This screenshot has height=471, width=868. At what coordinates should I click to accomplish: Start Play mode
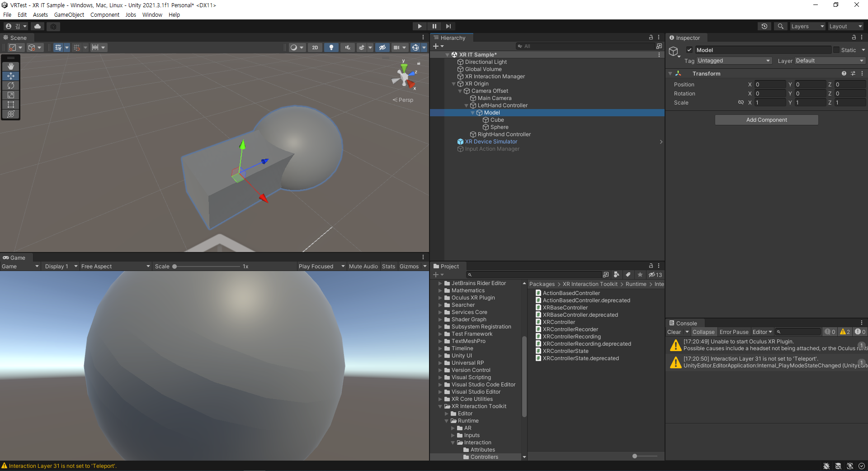tap(420, 26)
